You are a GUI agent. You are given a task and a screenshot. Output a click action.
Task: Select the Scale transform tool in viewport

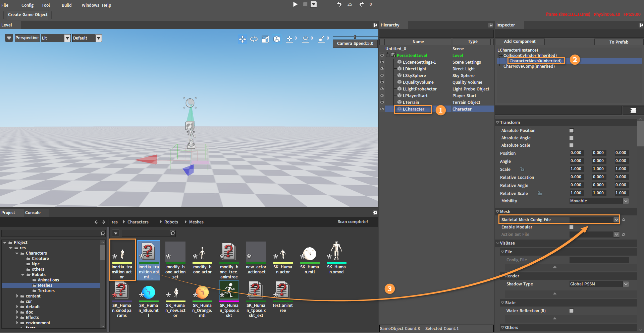[x=265, y=39]
